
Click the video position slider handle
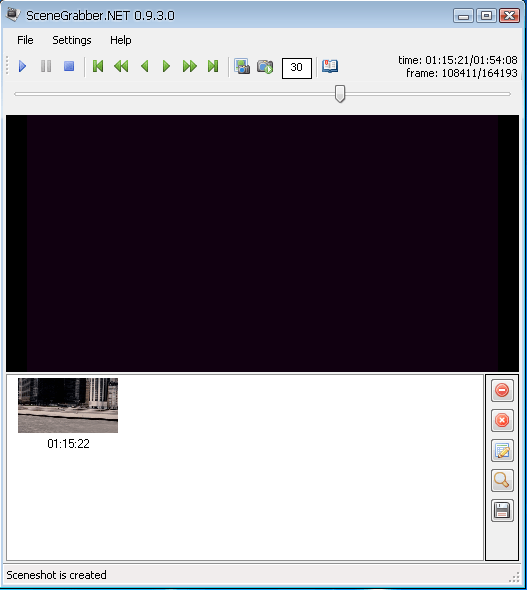pyautogui.click(x=340, y=93)
